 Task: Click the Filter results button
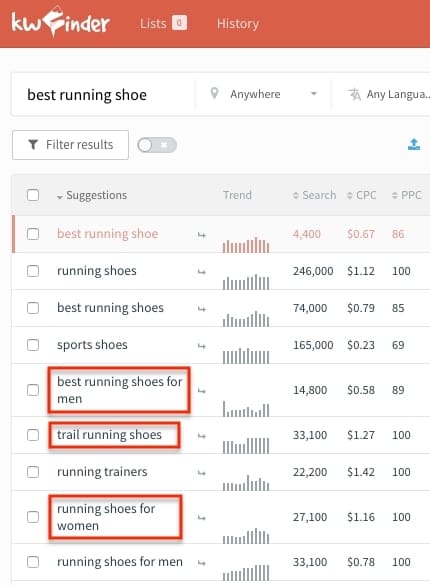[x=70, y=145]
